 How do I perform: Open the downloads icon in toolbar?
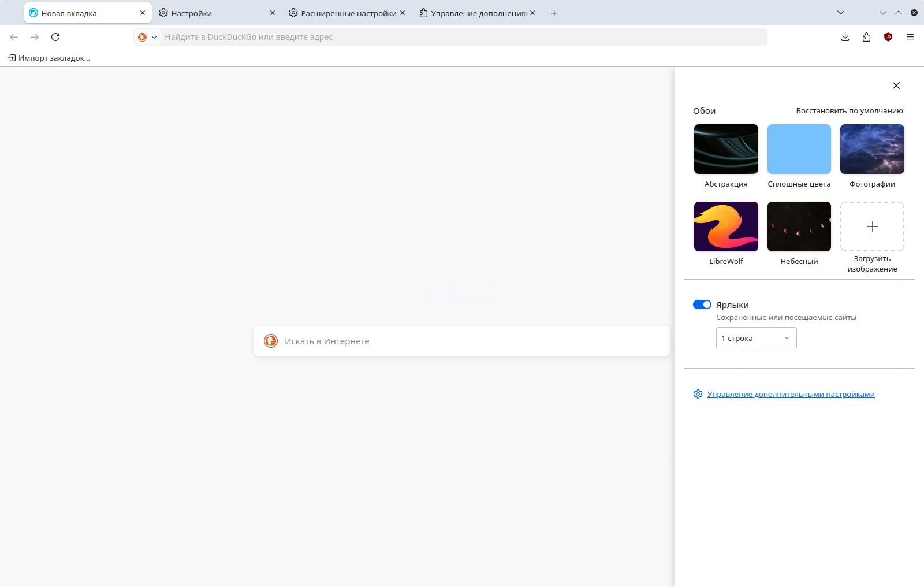tap(845, 37)
